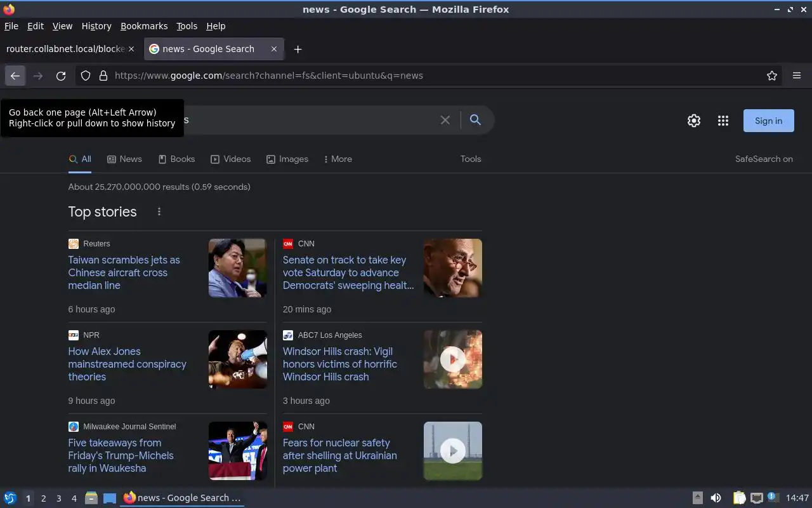Image resolution: width=812 pixels, height=508 pixels.
Task: Open the network tray icon
Action: click(756, 498)
